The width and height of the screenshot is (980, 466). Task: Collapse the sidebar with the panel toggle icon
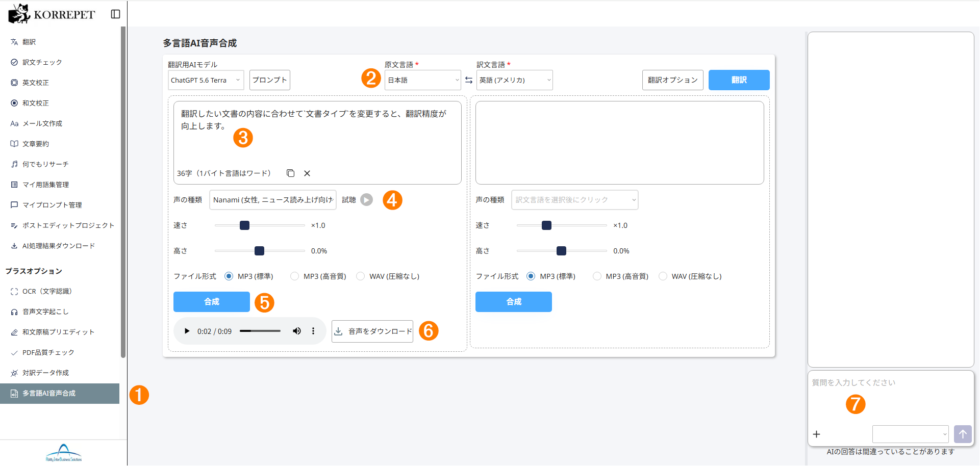(x=116, y=14)
